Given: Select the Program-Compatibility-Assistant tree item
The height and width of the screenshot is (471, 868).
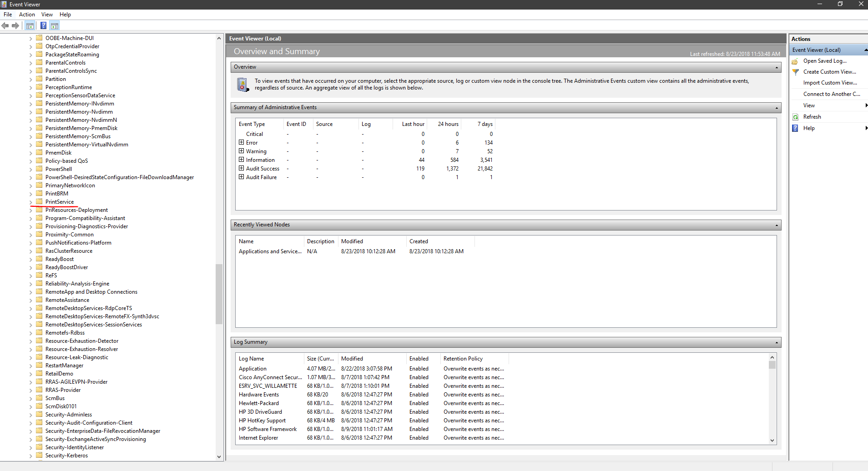Looking at the screenshot, I should click(x=85, y=218).
